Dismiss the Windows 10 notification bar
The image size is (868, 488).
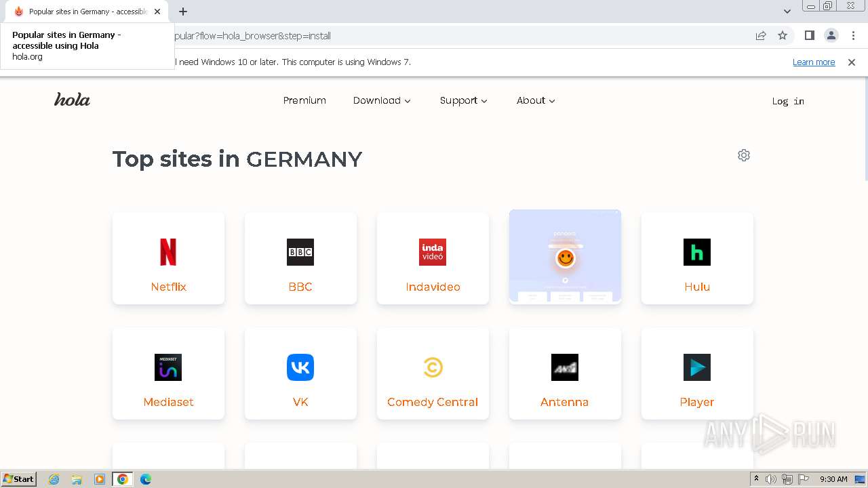click(852, 62)
